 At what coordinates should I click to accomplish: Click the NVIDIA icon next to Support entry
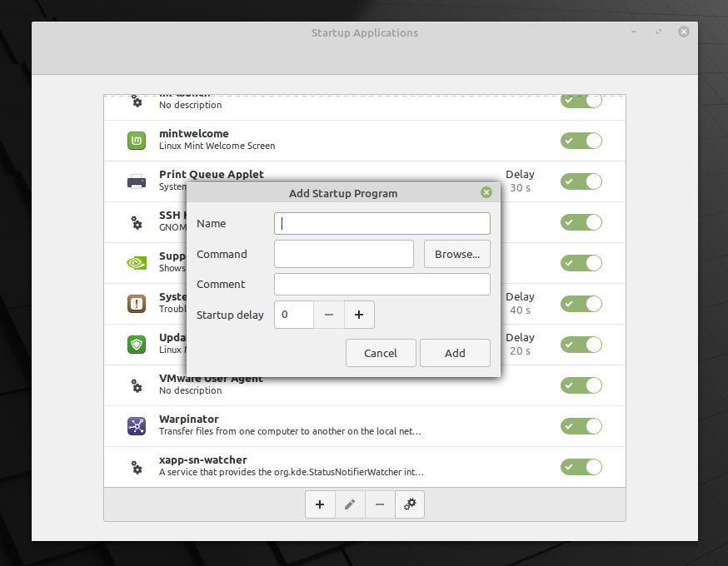[136, 262]
